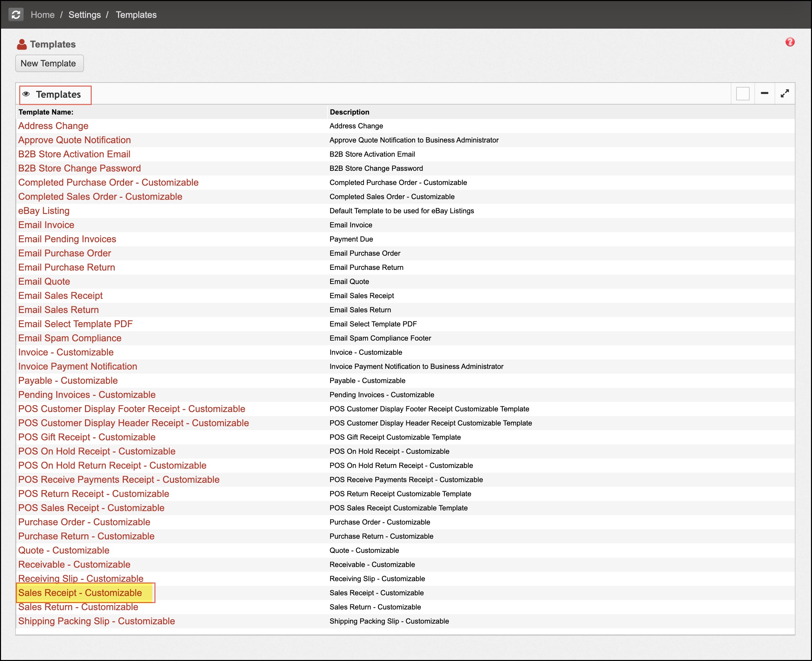Open Sales Receipt - Customizable template
The image size is (812, 661).
pyautogui.click(x=80, y=593)
